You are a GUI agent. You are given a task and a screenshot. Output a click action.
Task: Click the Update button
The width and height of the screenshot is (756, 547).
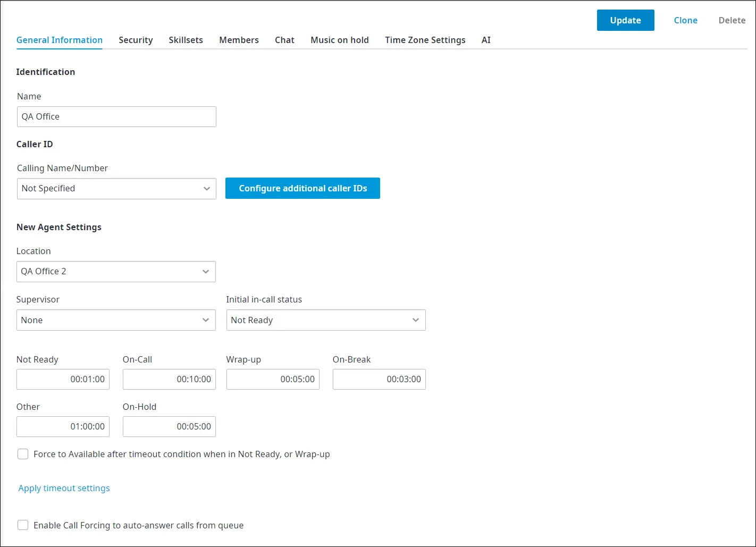(625, 20)
